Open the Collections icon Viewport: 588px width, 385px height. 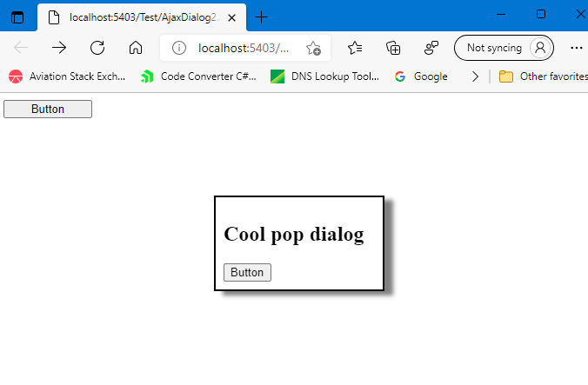[x=393, y=48]
